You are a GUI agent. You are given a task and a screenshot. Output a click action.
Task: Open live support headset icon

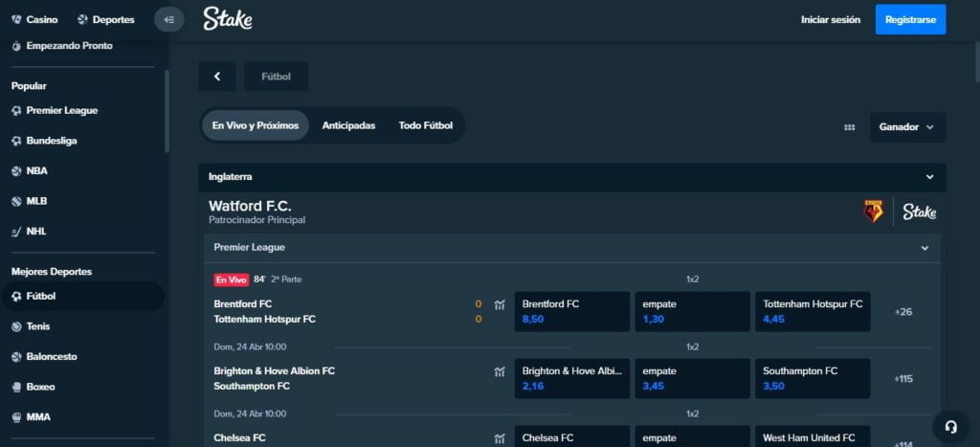pos(950,427)
